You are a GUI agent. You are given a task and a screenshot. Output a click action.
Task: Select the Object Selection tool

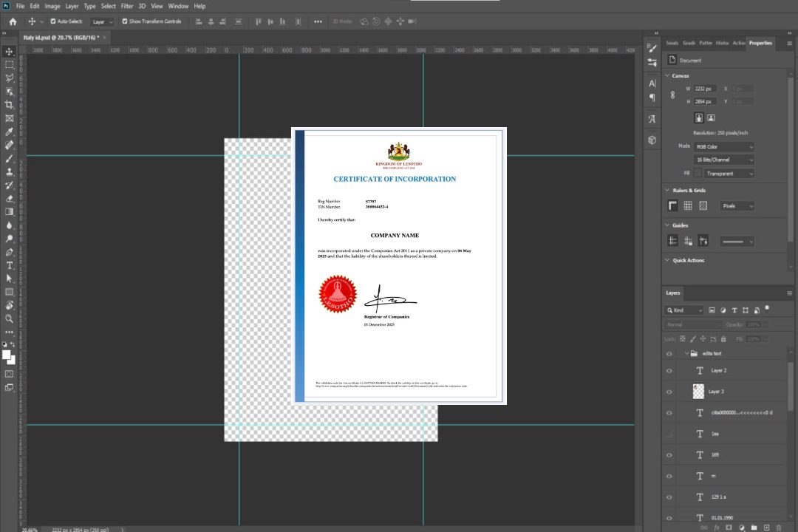[x=9, y=91]
